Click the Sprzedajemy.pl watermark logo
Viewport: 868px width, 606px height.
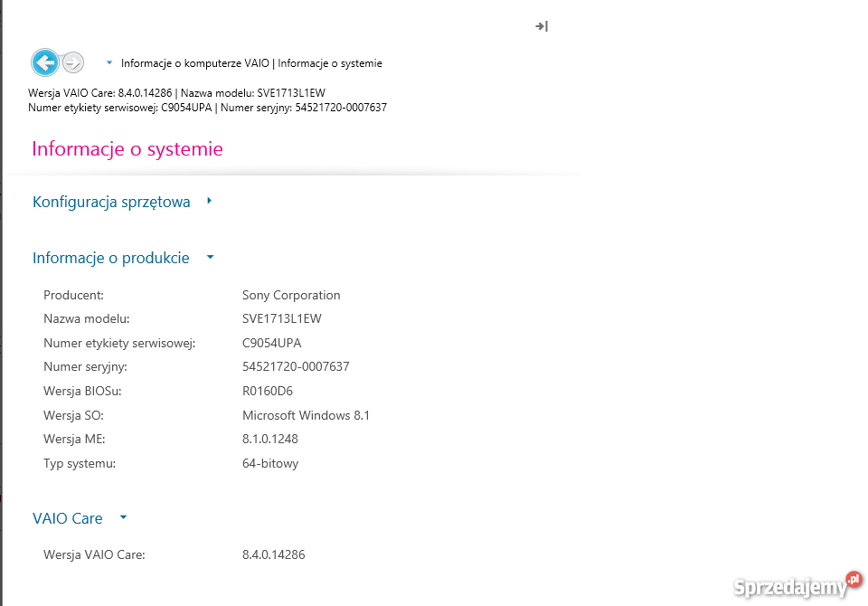[797, 586]
